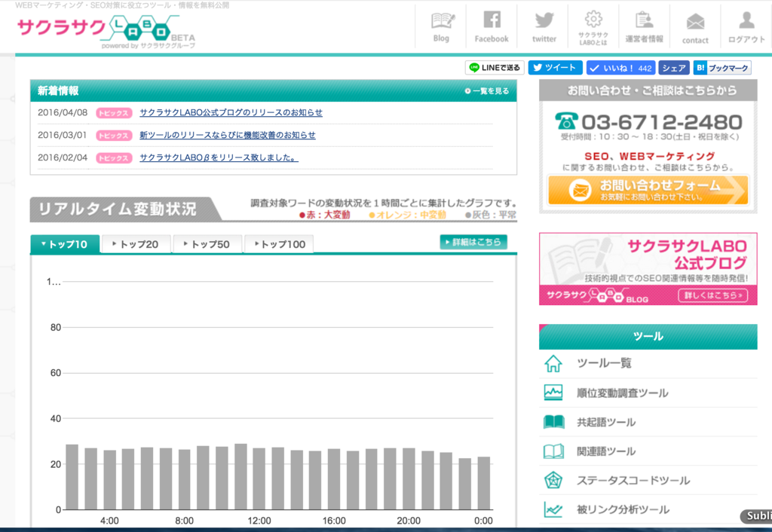
Task: Open the 一覧を見る link
Action: 487,91
